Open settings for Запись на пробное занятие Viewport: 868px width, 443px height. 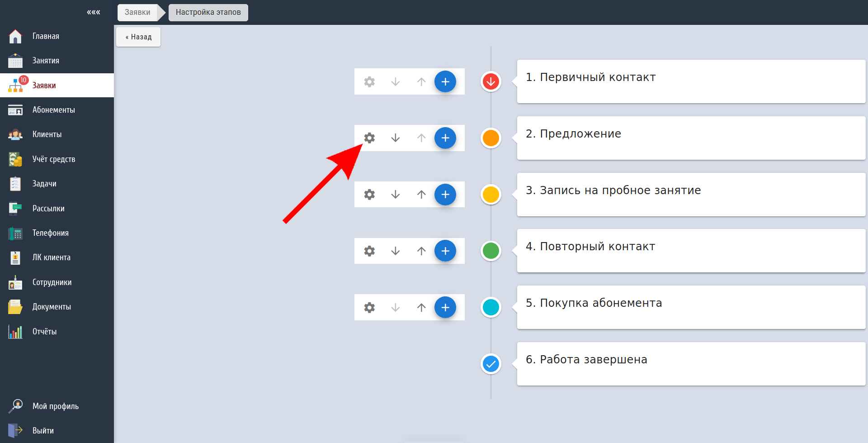point(369,195)
